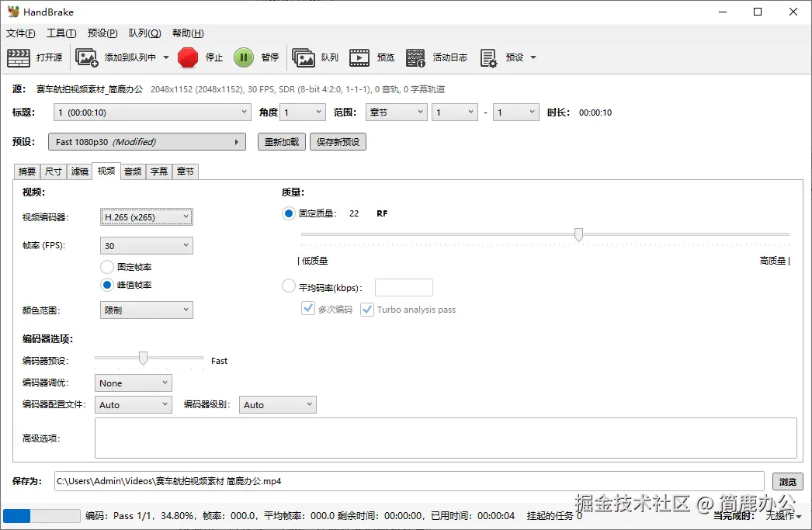This screenshot has width=812, height=530.
Task: Select the 固定帧率 radio button
Action: (x=107, y=267)
